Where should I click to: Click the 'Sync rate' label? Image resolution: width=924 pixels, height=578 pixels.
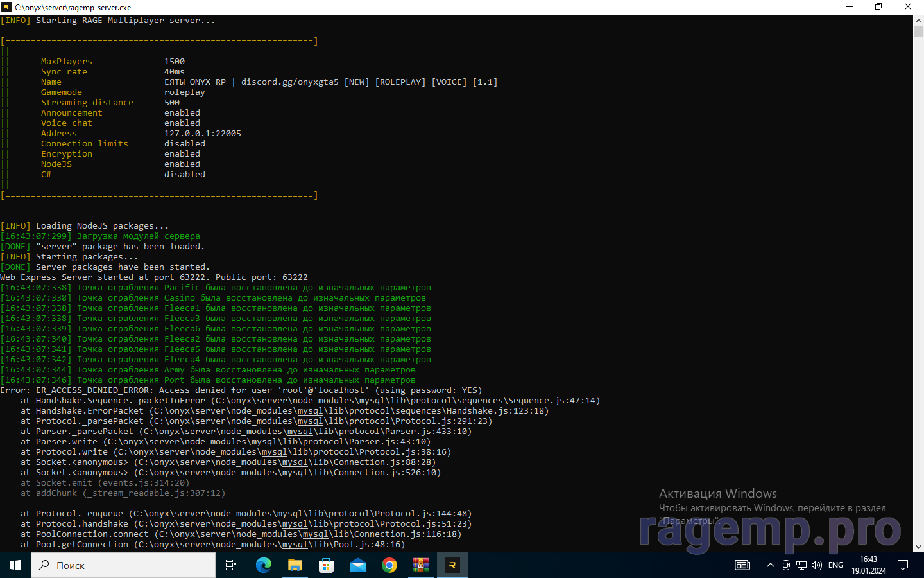(x=64, y=72)
